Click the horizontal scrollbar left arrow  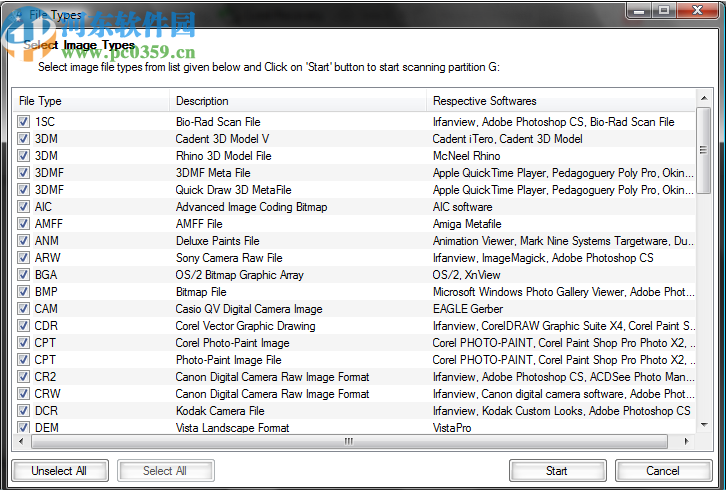21,441
